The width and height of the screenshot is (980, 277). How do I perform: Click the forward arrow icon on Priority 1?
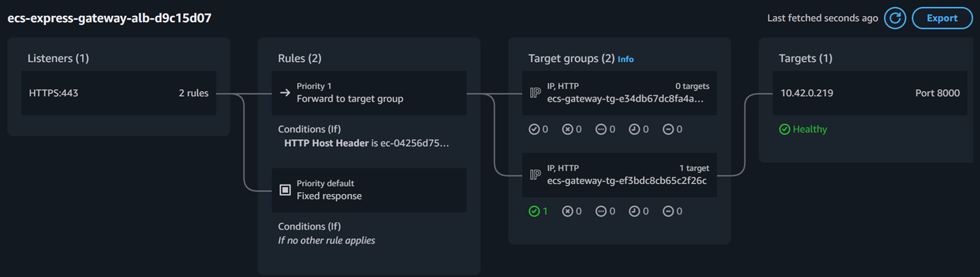(285, 93)
